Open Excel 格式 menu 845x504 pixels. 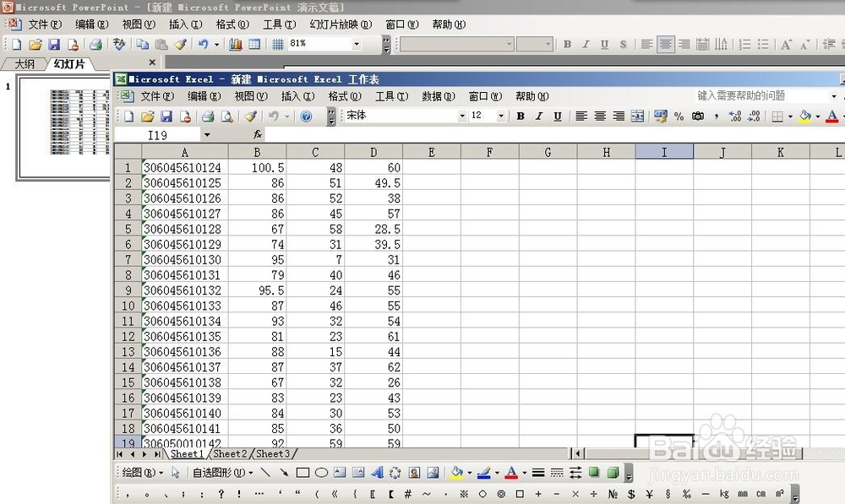pos(345,96)
